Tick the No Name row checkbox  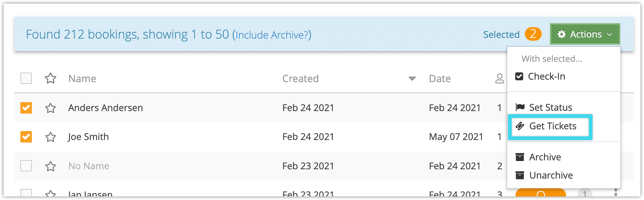tap(26, 166)
